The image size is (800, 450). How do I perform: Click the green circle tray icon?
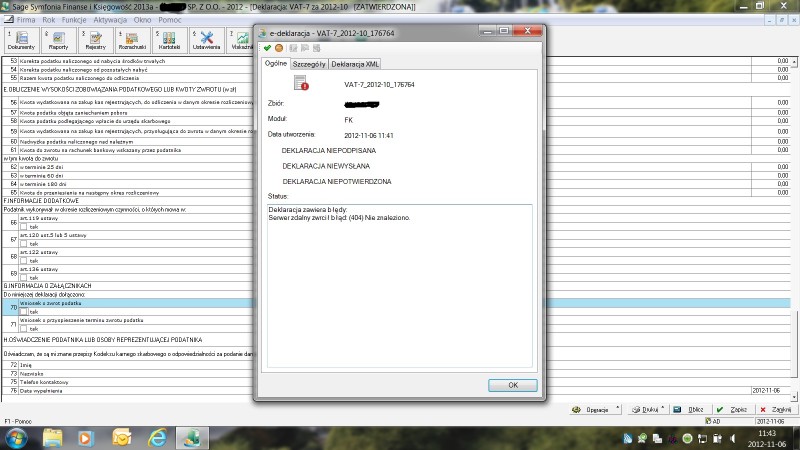(687, 439)
